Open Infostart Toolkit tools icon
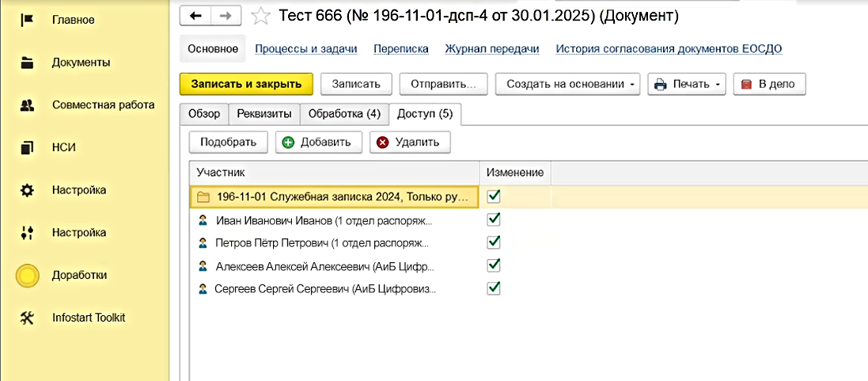The image size is (868, 381). tap(28, 318)
